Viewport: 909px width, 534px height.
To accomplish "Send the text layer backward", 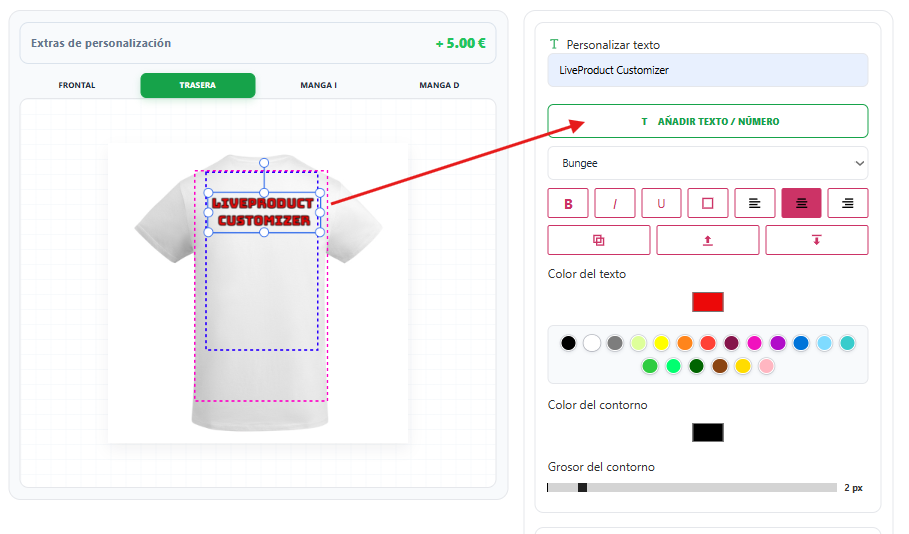I will [817, 240].
